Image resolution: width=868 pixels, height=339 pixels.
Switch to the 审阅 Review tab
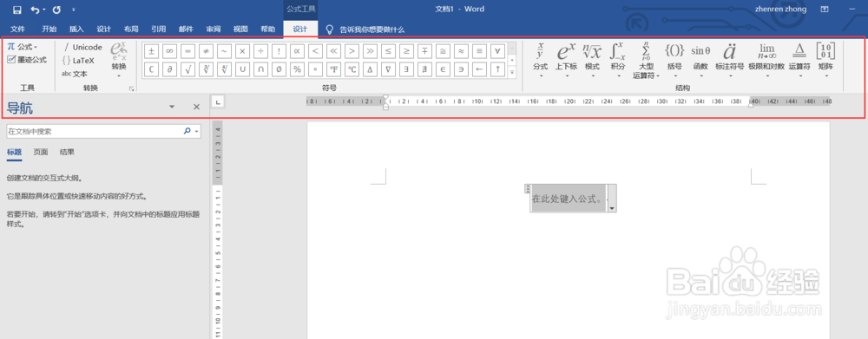coord(214,29)
